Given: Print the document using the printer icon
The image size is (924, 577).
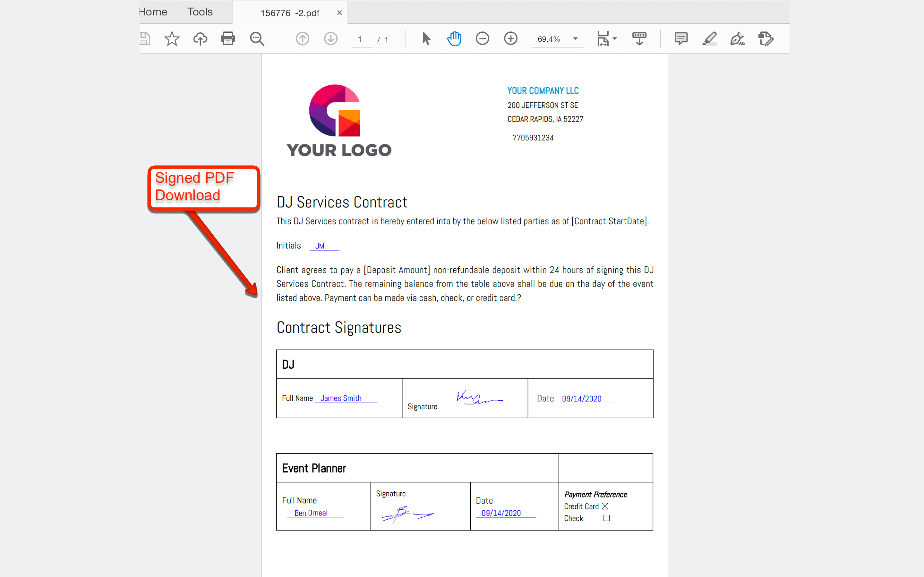Looking at the screenshot, I should click(228, 38).
